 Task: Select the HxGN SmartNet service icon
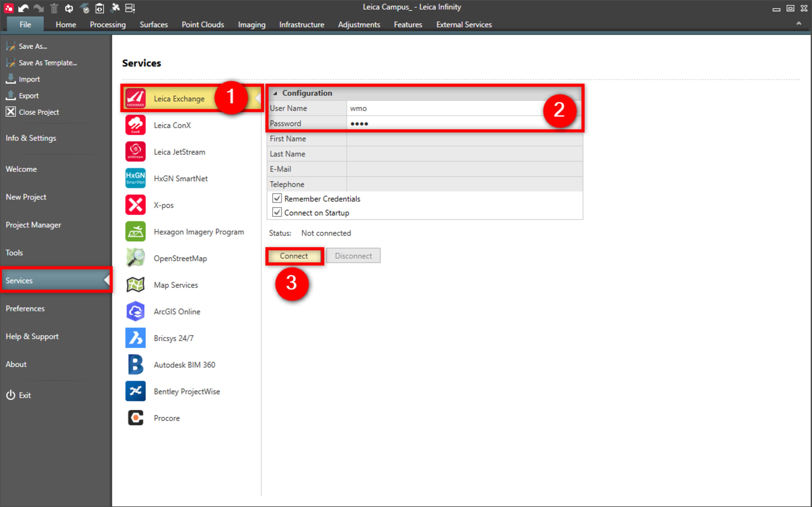pos(135,178)
